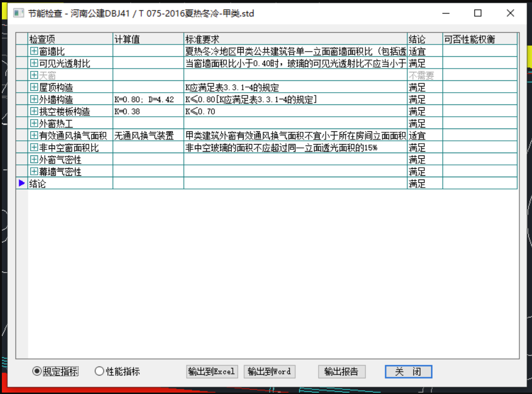The width and height of the screenshot is (532, 394).
Task: Click the 输出到Excel button
Action: (211, 371)
